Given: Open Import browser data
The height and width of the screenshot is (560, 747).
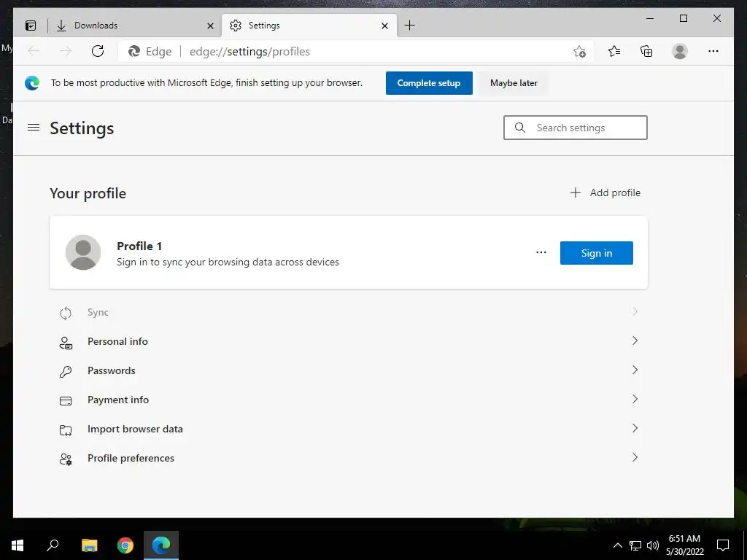Looking at the screenshot, I should point(348,429).
